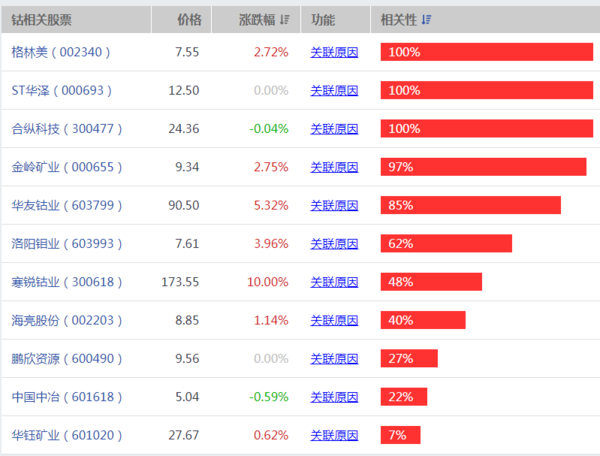
Task: Select price 12.50 of ST华泽
Action: point(184,90)
